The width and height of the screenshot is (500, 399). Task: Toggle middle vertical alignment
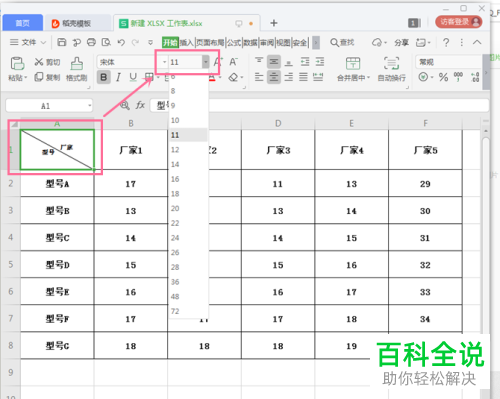coord(274,62)
